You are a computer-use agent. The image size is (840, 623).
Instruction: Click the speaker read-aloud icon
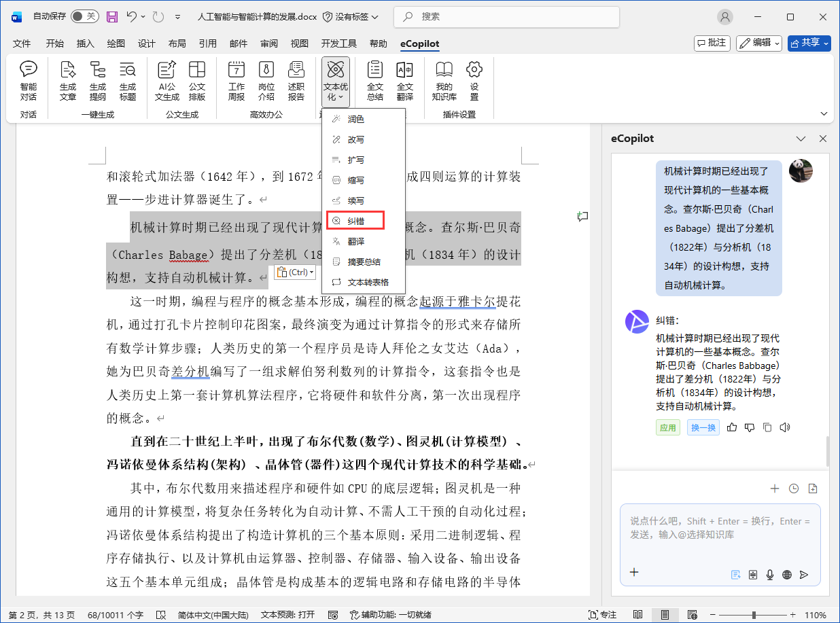click(785, 427)
